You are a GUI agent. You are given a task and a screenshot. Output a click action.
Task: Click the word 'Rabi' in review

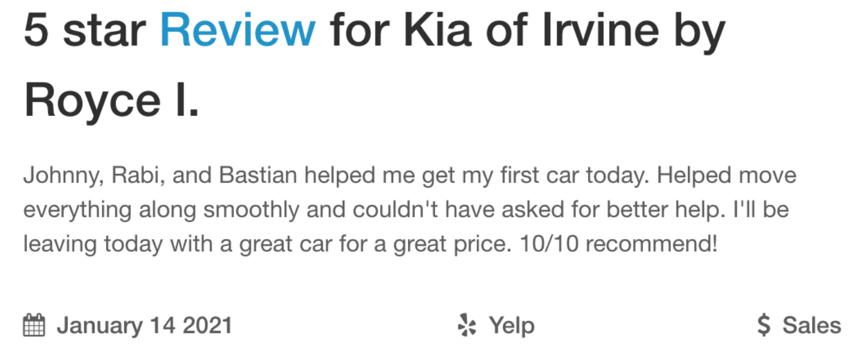click(131, 176)
